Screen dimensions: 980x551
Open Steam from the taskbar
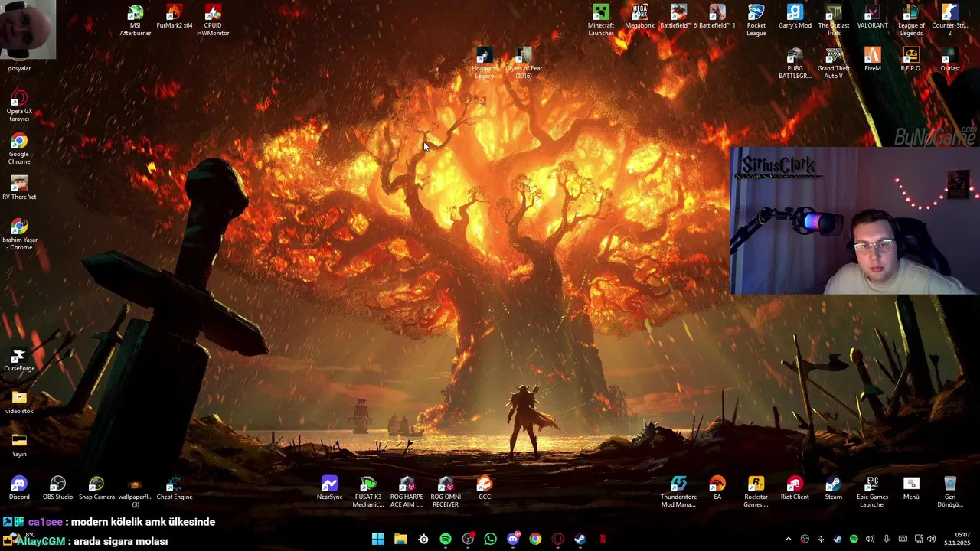pyautogui.click(x=580, y=540)
